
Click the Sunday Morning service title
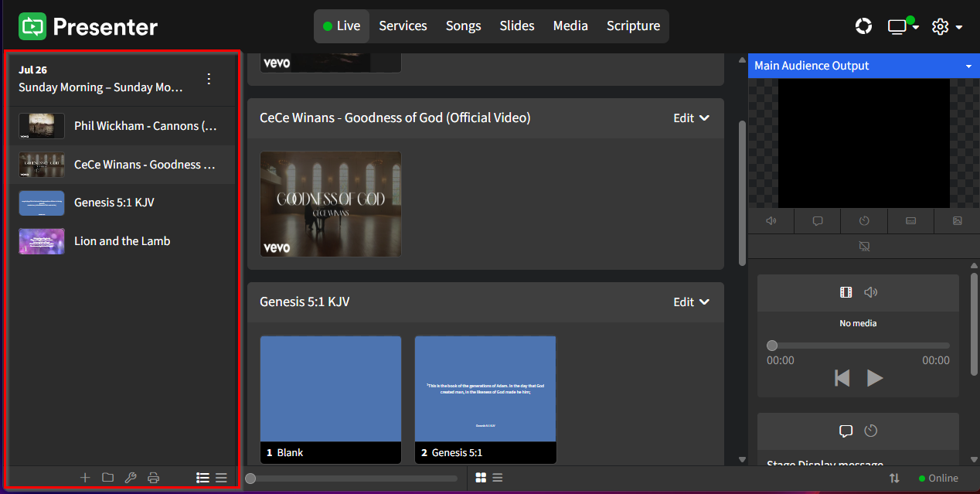(x=101, y=87)
